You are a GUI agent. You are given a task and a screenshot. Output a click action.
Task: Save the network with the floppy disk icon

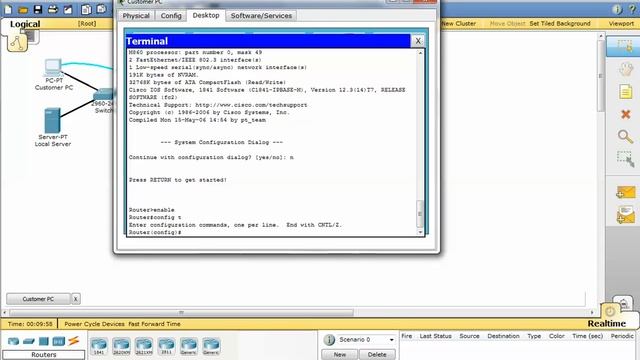38,9
